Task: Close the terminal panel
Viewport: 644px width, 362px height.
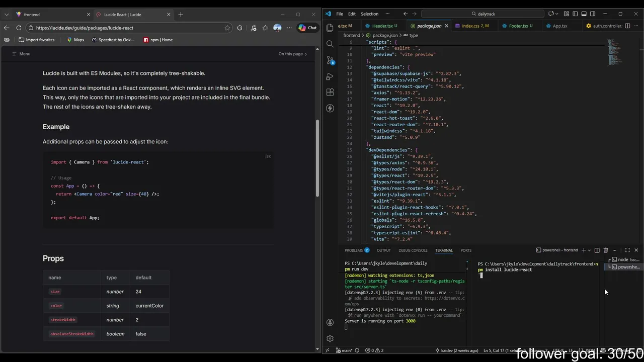Action: pos(636,250)
